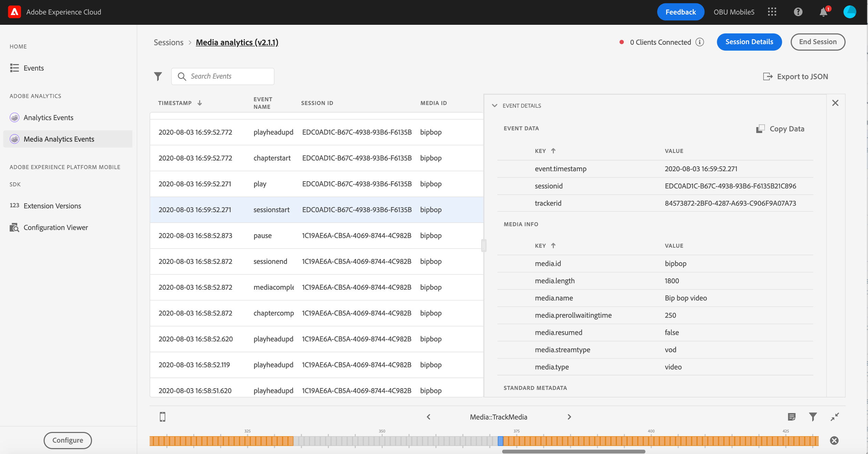The image size is (868, 454).
Task: Click the Export to JSON label
Action: point(803,76)
